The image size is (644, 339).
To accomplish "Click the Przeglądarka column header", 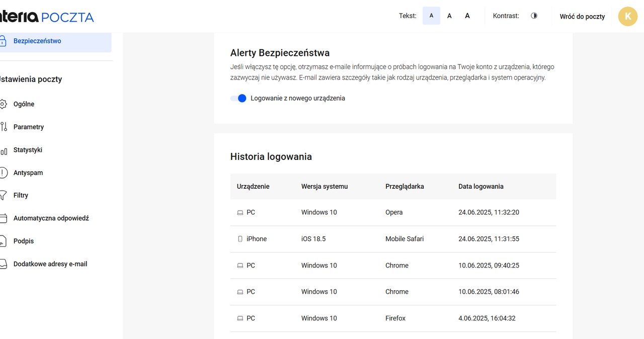I will (405, 186).
